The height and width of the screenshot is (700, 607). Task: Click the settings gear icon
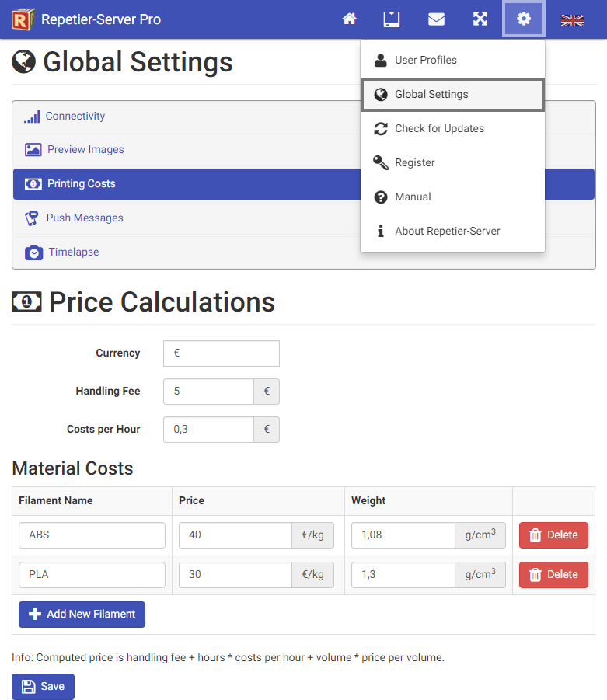pyautogui.click(x=524, y=19)
